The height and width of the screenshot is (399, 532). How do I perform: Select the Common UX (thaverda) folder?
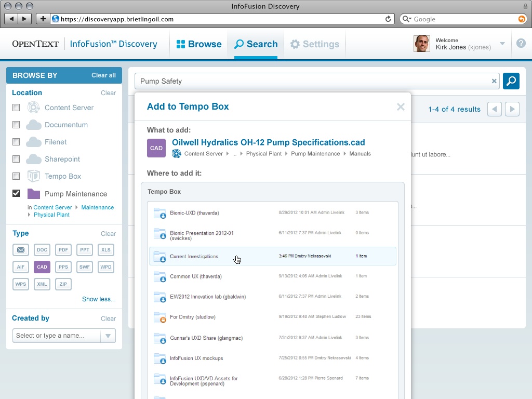click(x=272, y=276)
